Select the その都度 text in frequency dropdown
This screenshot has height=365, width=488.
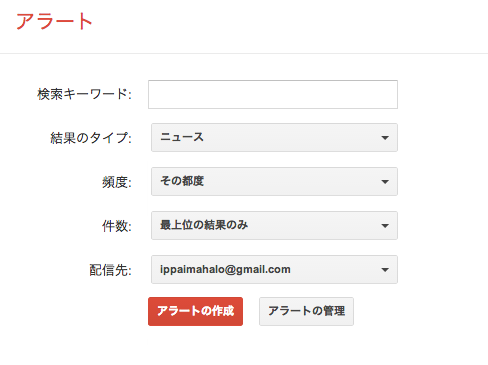click(x=182, y=181)
